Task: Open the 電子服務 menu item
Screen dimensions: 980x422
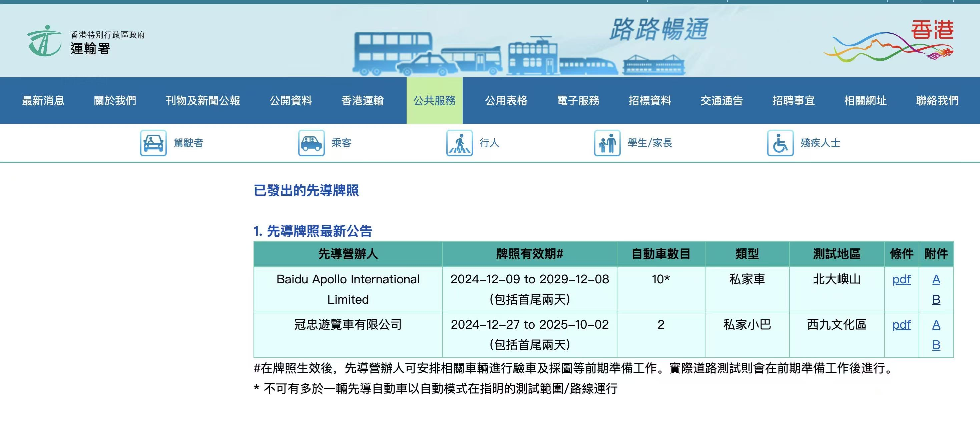Action: coord(578,101)
